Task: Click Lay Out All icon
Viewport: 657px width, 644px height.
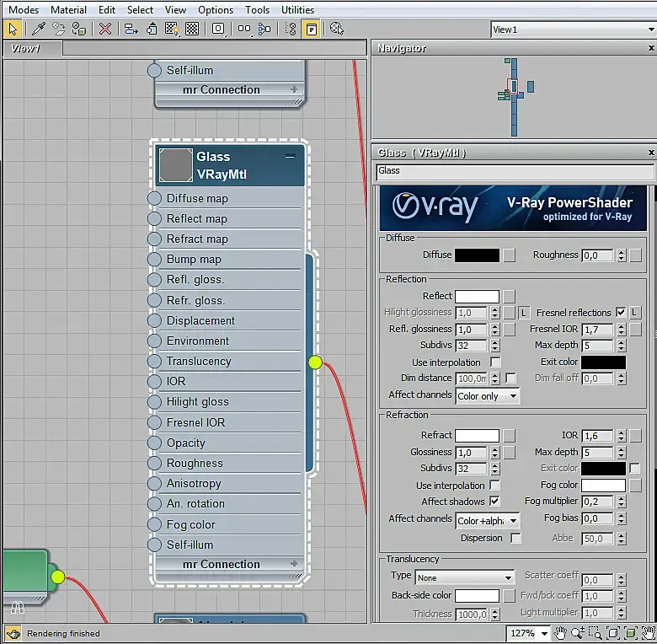Action: [244, 29]
